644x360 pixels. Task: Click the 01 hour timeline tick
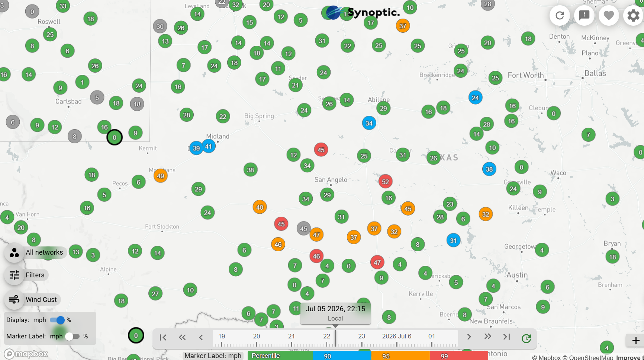coord(432,337)
